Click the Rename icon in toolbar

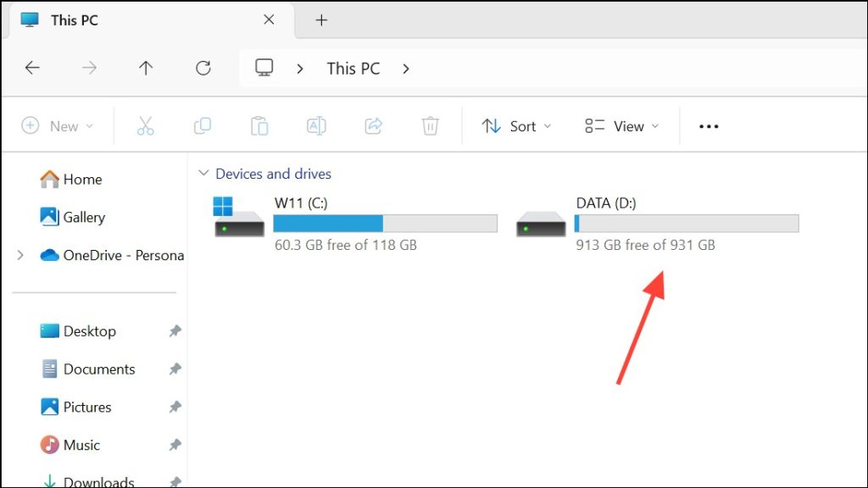click(316, 126)
